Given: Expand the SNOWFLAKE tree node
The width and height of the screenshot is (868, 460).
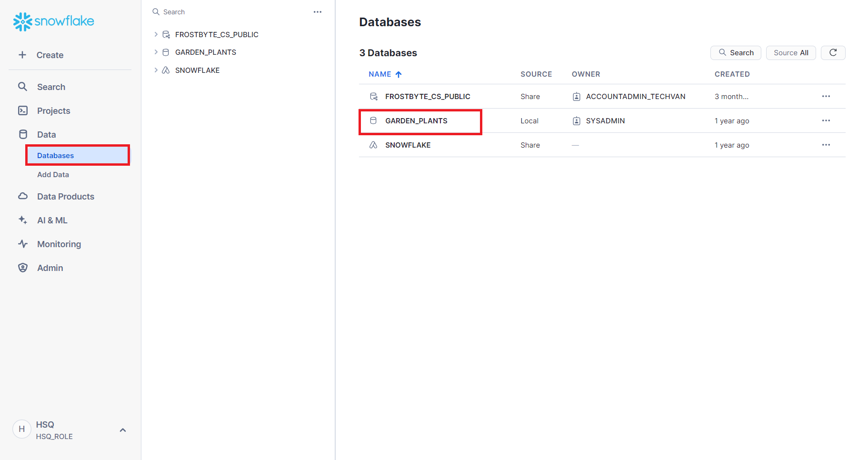Looking at the screenshot, I should [x=156, y=70].
